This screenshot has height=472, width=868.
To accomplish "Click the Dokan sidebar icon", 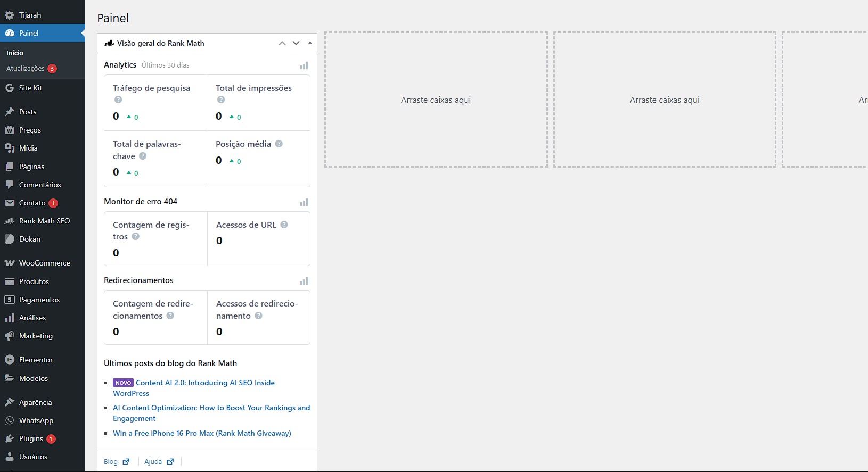I will pos(10,239).
